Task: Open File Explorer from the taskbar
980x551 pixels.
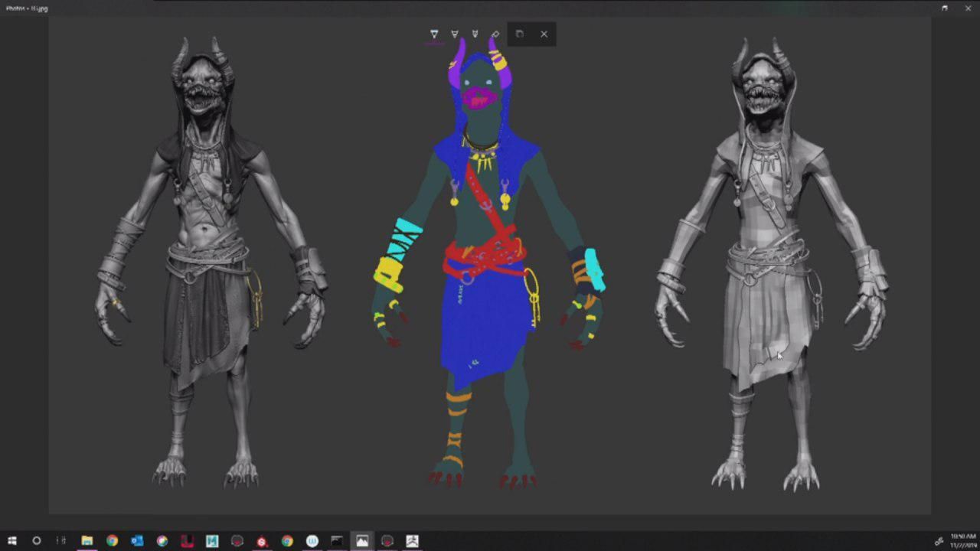Action: click(87, 541)
